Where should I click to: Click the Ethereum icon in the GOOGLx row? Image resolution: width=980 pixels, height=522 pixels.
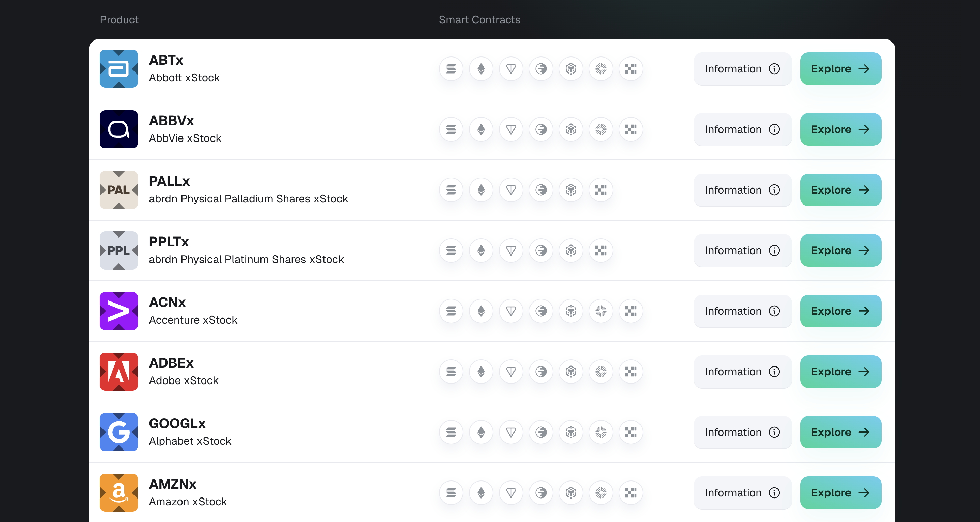coord(481,432)
